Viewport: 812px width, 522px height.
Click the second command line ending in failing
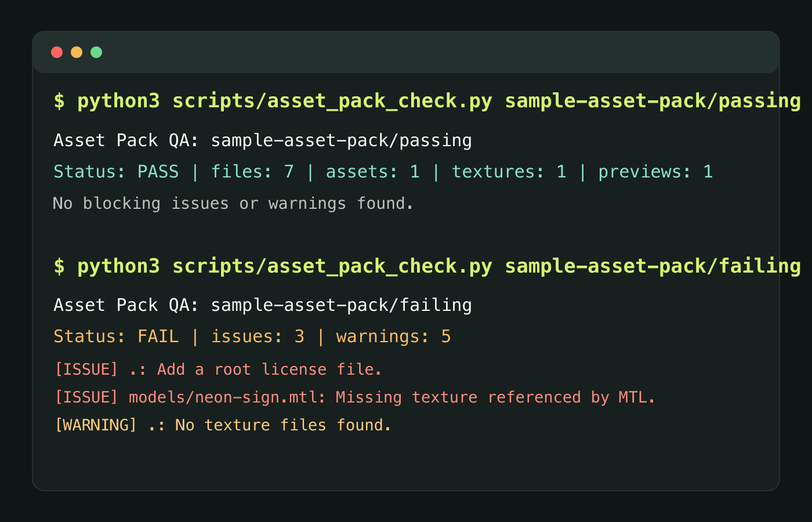pyautogui.click(x=427, y=267)
